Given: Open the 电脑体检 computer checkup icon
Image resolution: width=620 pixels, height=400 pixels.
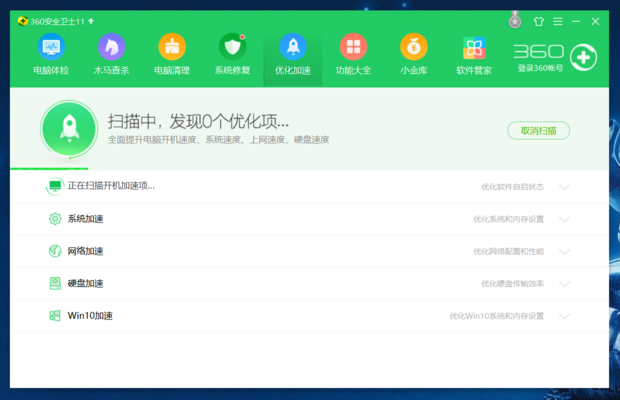Looking at the screenshot, I should pos(51,47).
